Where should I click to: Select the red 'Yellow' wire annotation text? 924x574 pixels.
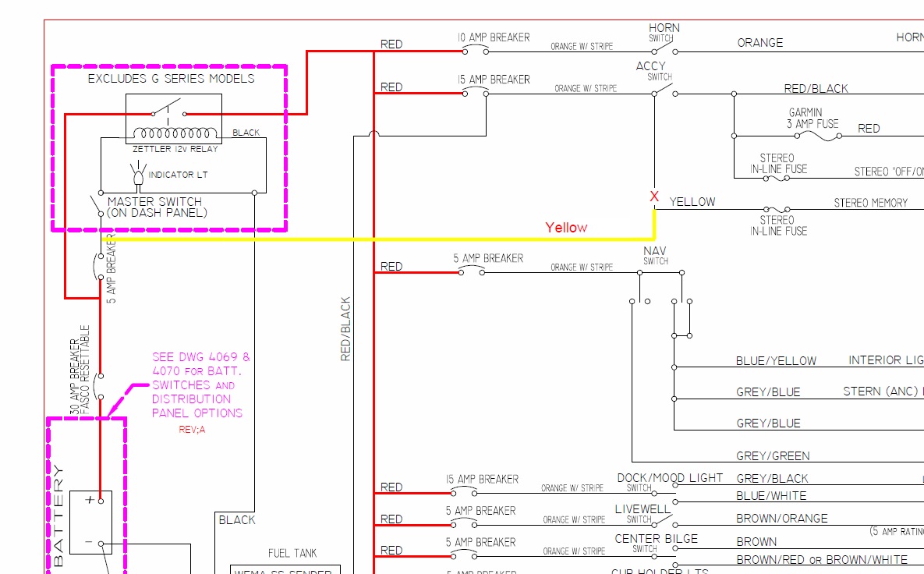(566, 228)
